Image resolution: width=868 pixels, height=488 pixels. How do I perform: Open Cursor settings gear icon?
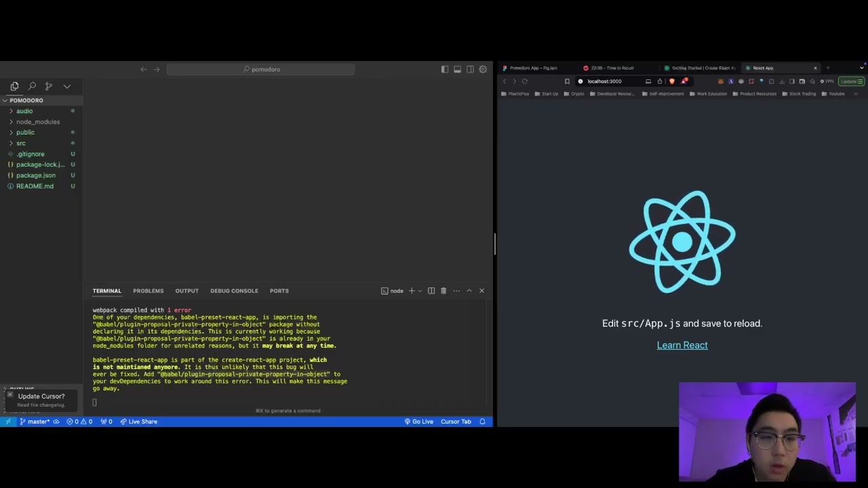(x=483, y=69)
